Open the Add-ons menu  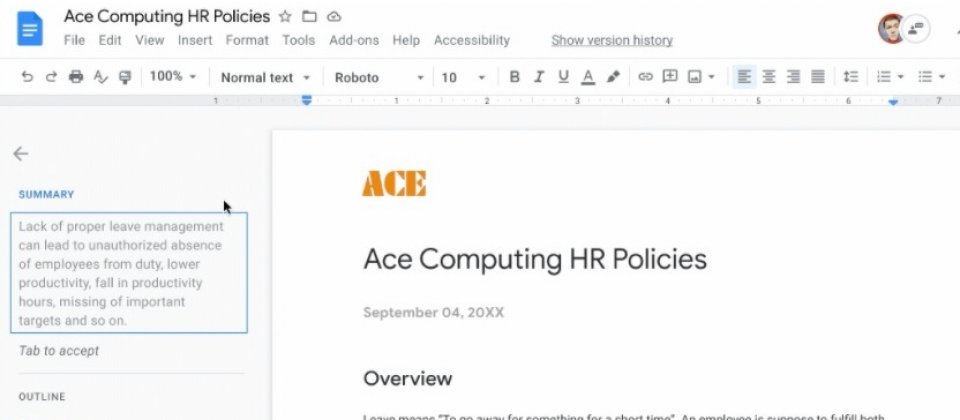[x=354, y=40]
